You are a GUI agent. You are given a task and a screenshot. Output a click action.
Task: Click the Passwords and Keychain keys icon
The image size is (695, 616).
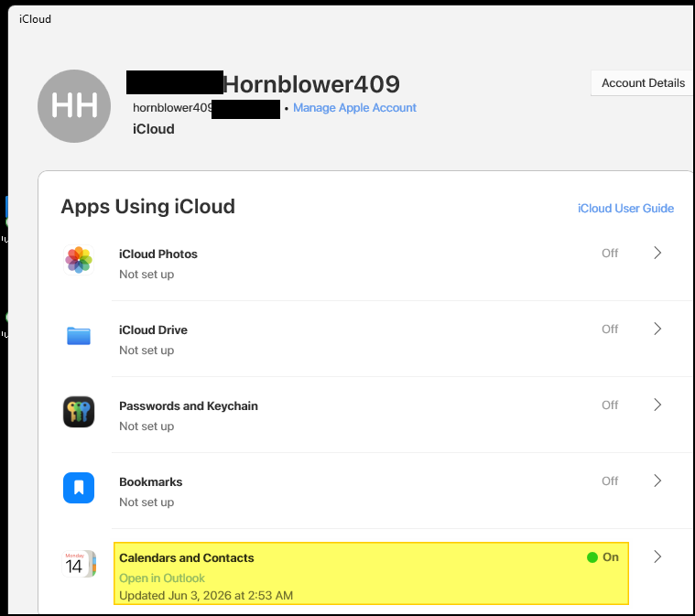tap(79, 412)
